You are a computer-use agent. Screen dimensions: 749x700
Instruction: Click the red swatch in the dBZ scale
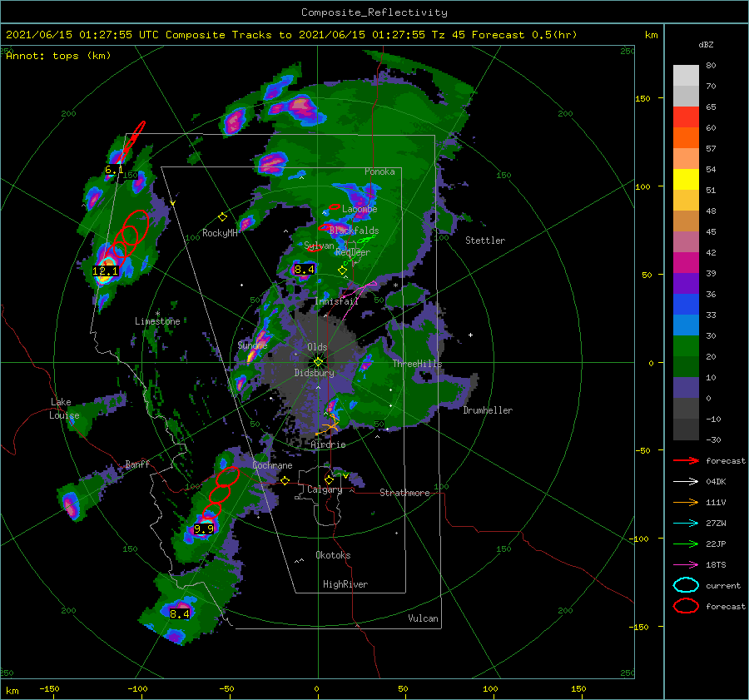[x=686, y=117]
